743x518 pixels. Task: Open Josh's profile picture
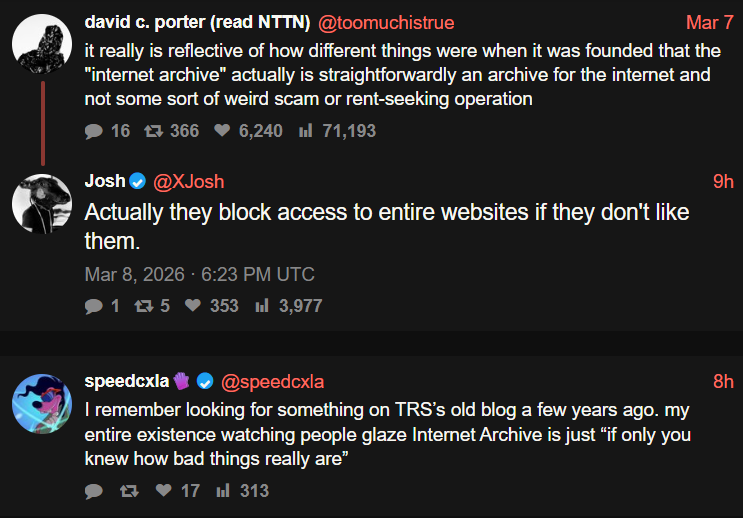tap(41, 203)
